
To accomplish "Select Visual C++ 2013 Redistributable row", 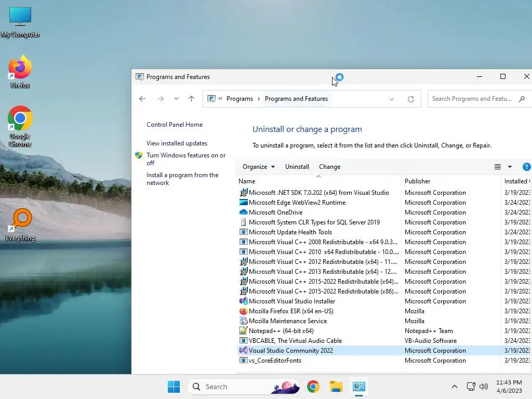I will pos(385,271).
